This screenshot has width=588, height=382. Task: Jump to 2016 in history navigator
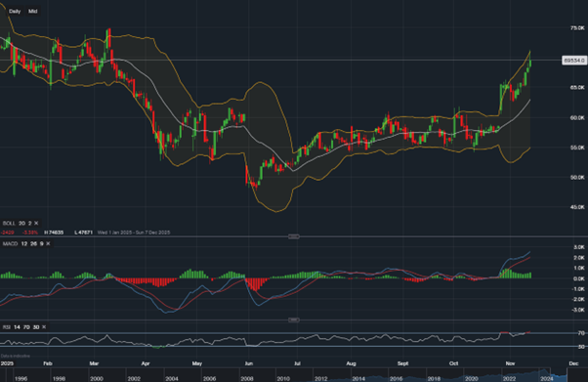pos(397,379)
